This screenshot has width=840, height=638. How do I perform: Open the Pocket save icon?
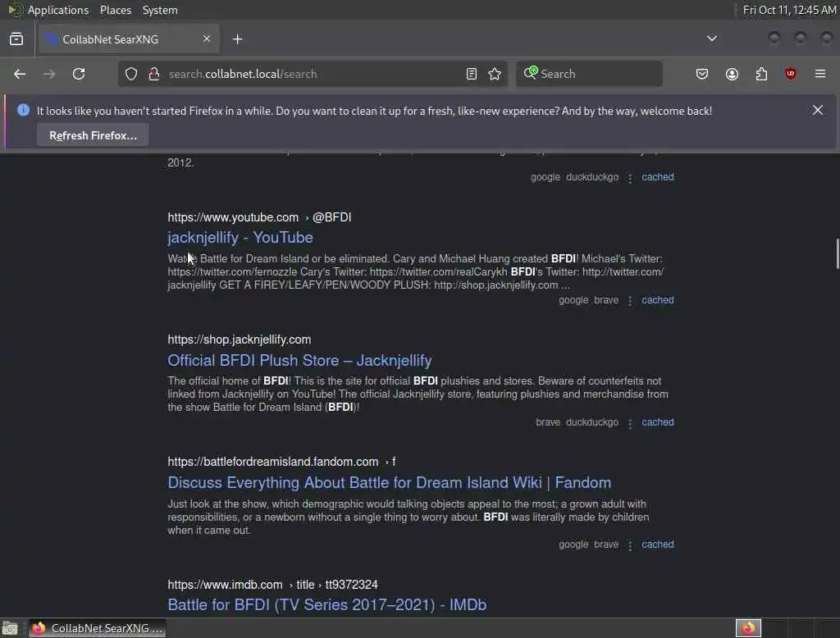click(x=702, y=74)
